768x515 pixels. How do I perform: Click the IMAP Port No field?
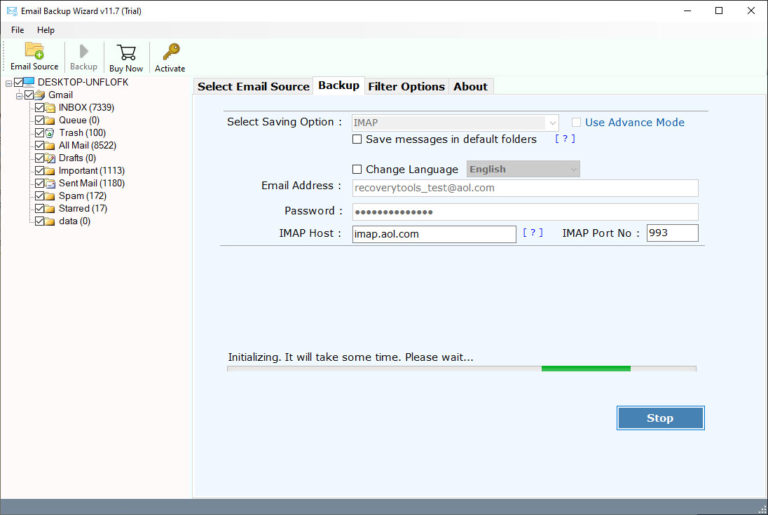point(672,233)
